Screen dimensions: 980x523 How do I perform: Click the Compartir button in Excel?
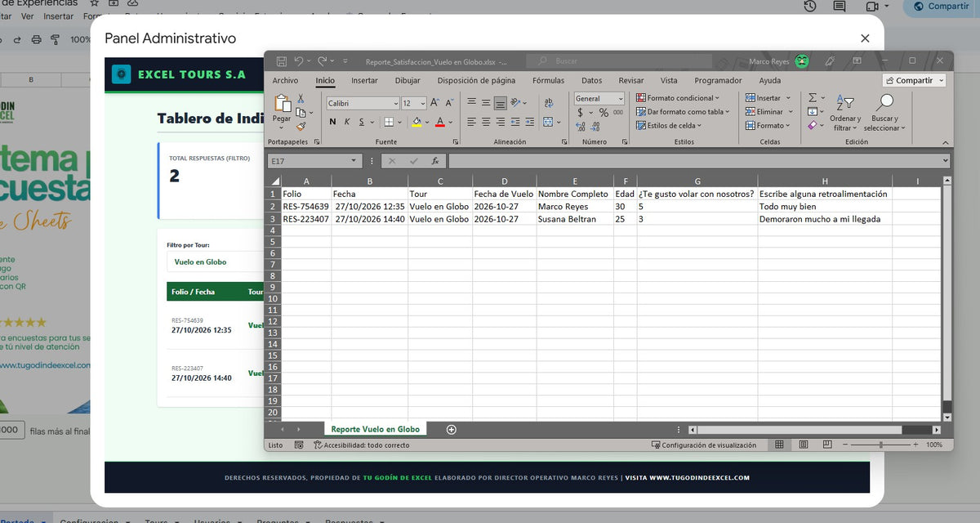(914, 81)
